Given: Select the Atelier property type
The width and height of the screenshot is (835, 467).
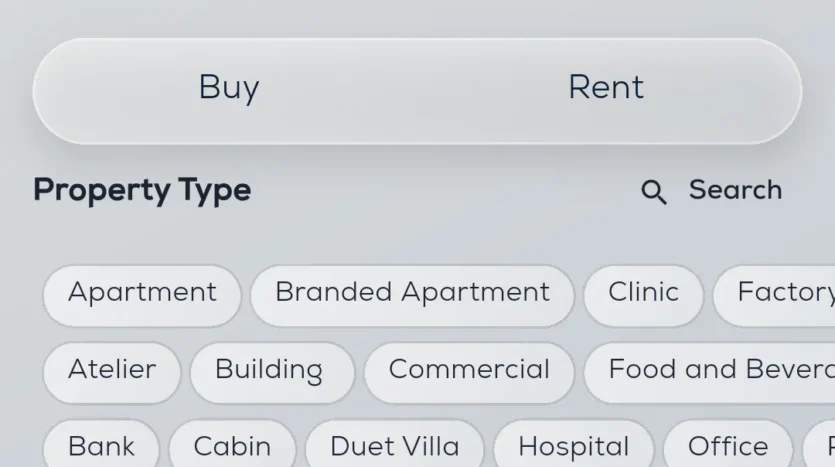Looking at the screenshot, I should pos(112,370).
